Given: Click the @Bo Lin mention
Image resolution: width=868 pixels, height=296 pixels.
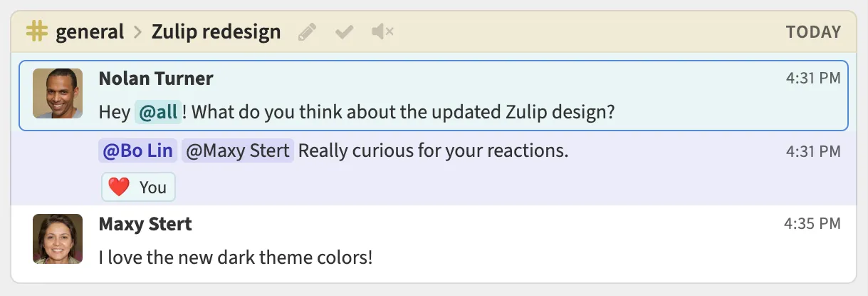Looking at the screenshot, I should click(137, 151).
